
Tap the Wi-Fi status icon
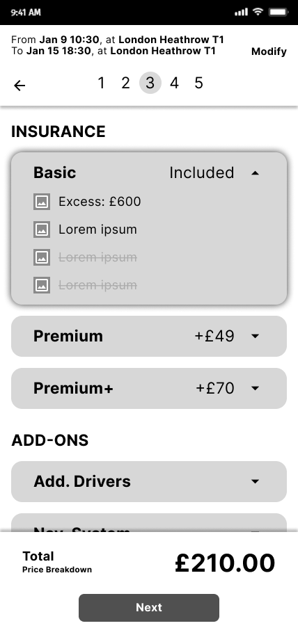[x=258, y=12]
